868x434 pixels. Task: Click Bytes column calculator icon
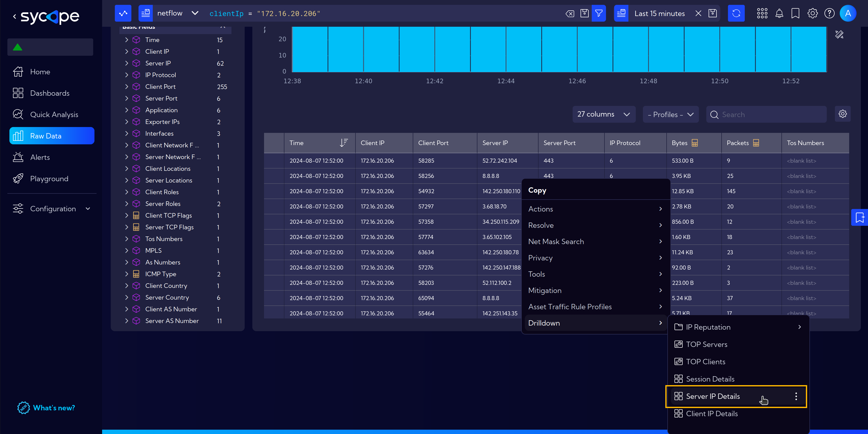695,143
